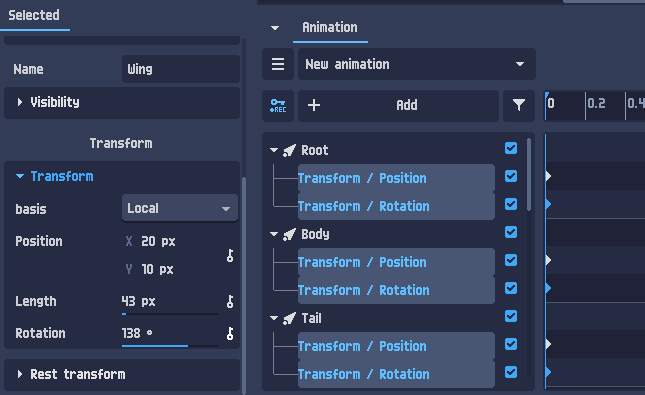Expand the Rest transform section
This screenshot has width=645, height=395.
click(x=122, y=375)
